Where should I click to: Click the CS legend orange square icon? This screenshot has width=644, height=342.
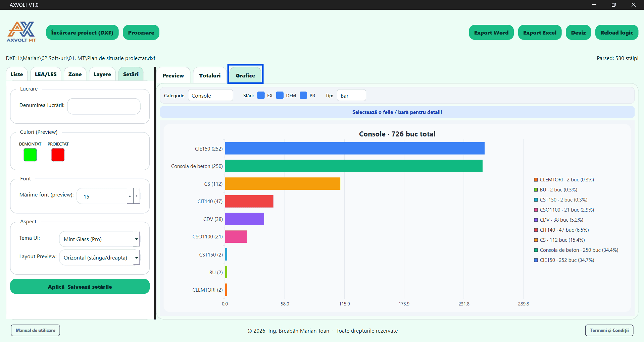point(536,240)
